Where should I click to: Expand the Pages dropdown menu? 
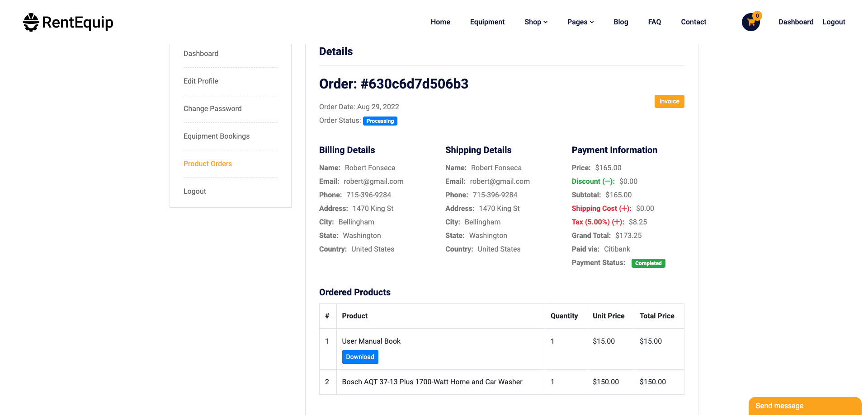click(x=580, y=22)
